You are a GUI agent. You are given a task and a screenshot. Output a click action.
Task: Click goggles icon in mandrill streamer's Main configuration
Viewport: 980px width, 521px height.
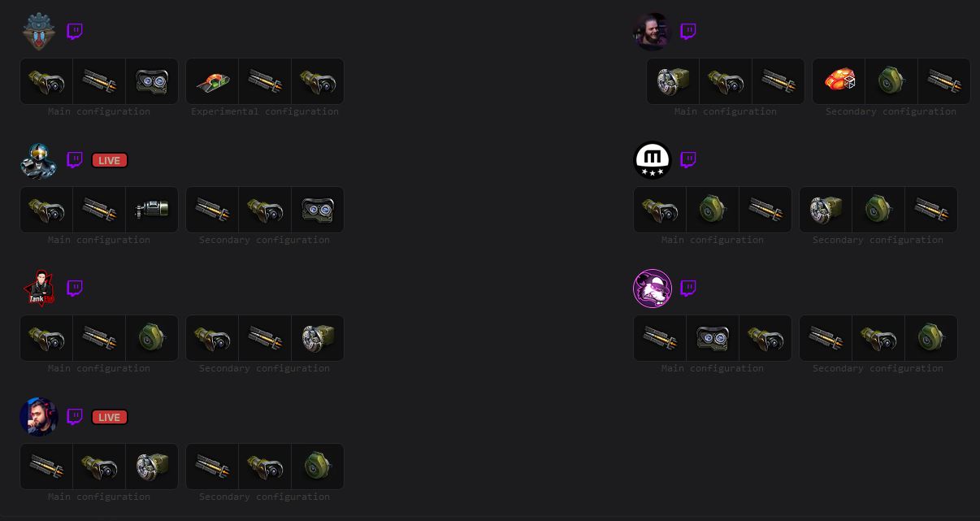pos(152,81)
